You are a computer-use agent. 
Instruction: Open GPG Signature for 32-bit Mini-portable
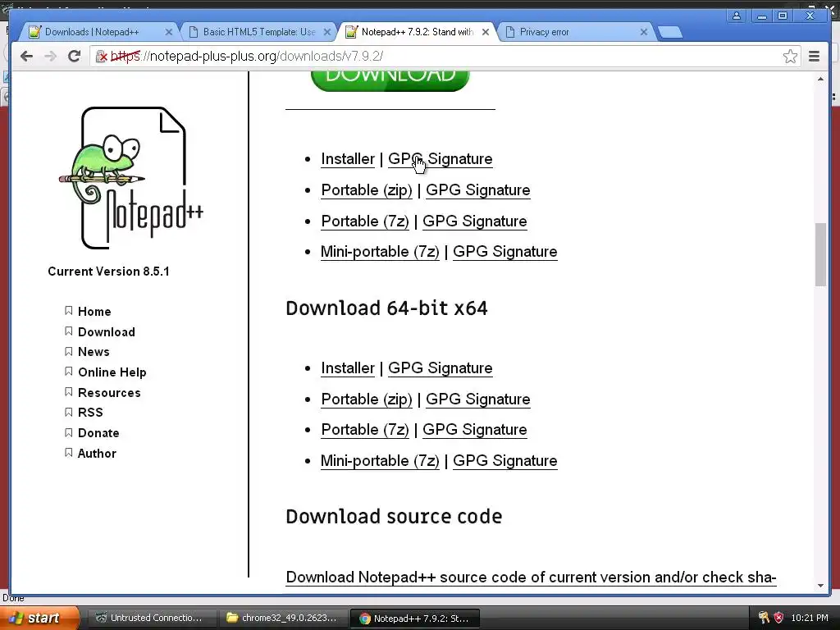(505, 252)
